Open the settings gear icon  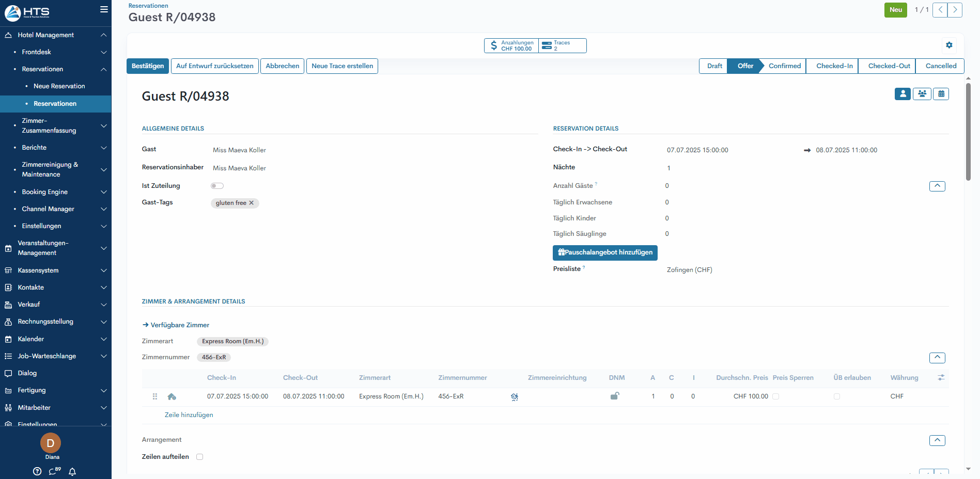click(949, 45)
